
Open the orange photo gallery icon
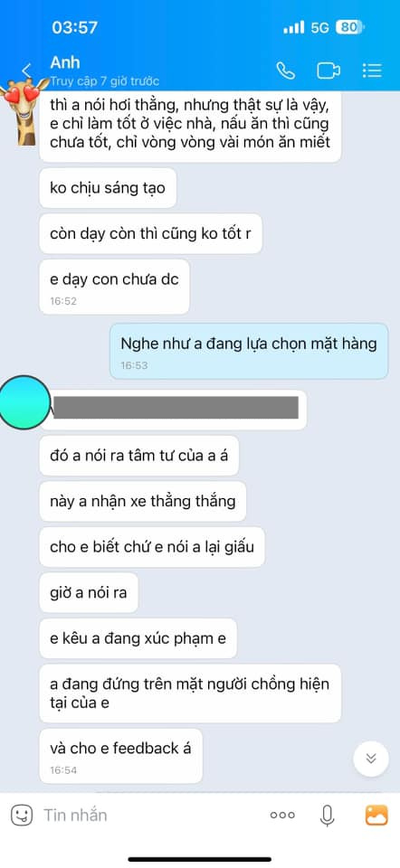point(376,815)
